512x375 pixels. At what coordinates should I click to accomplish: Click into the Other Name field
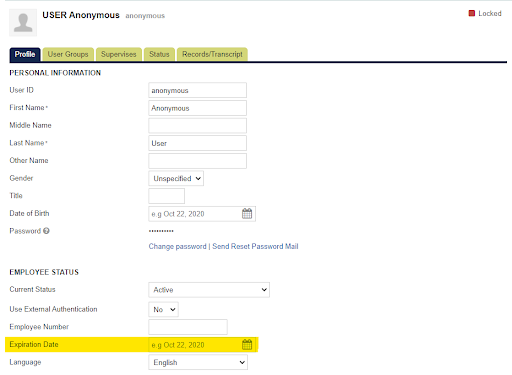click(197, 161)
